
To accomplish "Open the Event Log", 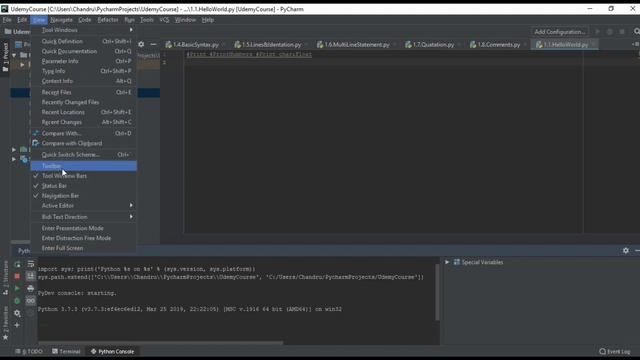I will pos(615,351).
